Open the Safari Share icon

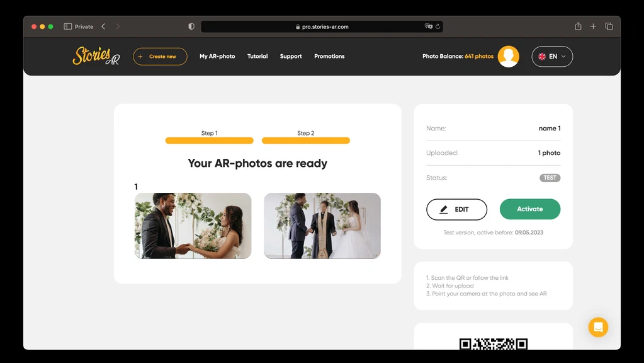578,26
